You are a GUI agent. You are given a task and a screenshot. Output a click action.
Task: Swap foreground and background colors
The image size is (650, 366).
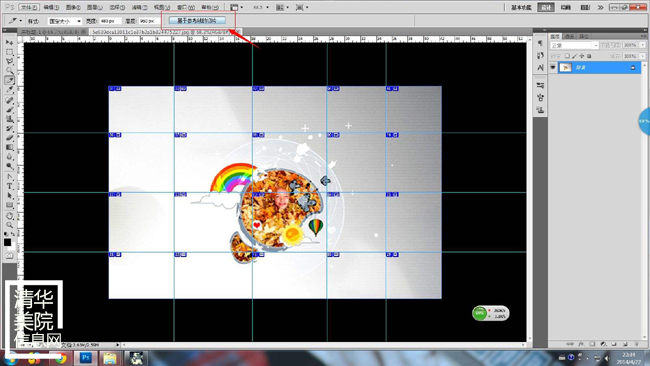point(13,235)
